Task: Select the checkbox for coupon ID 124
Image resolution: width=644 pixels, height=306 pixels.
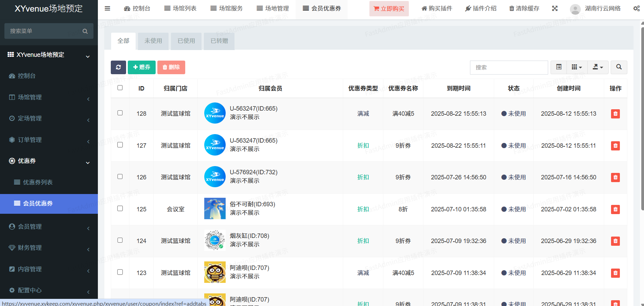Action: [120, 240]
